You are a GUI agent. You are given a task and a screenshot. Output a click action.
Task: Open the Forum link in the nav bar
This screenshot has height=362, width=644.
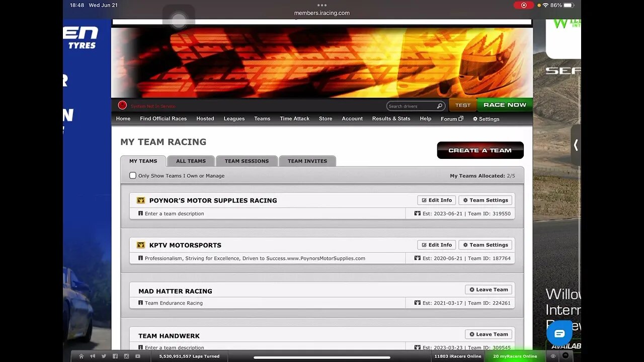(452, 119)
